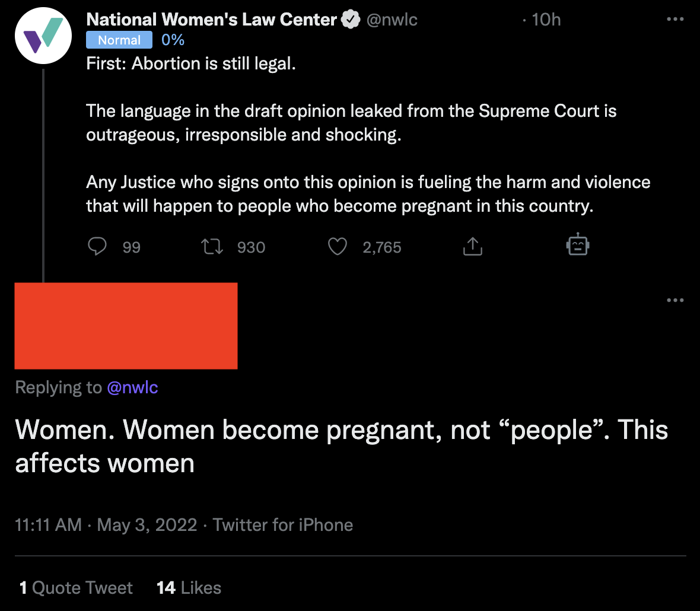View the 14 Likes list
The height and width of the screenshot is (611, 700).
(189, 588)
